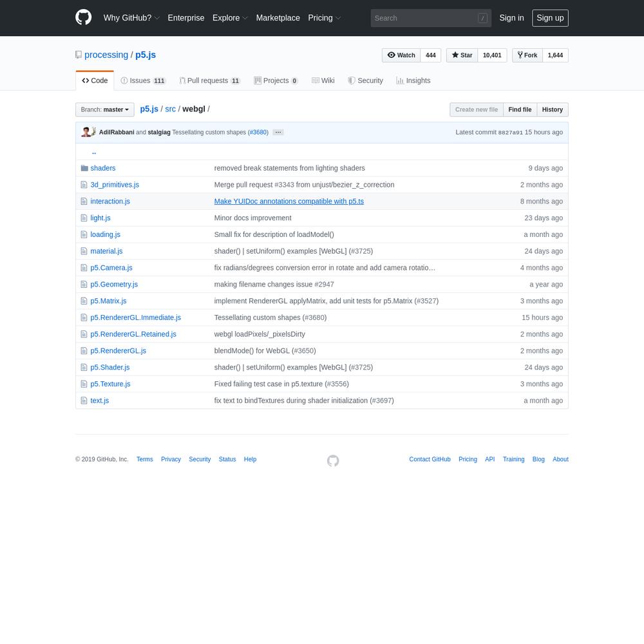Open the p5.js breadcrumb link
The width and height of the screenshot is (644, 644).
pos(149,109)
